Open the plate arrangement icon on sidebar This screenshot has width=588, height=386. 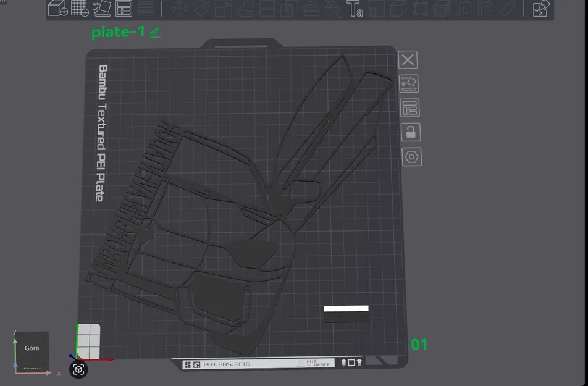pyautogui.click(x=411, y=107)
